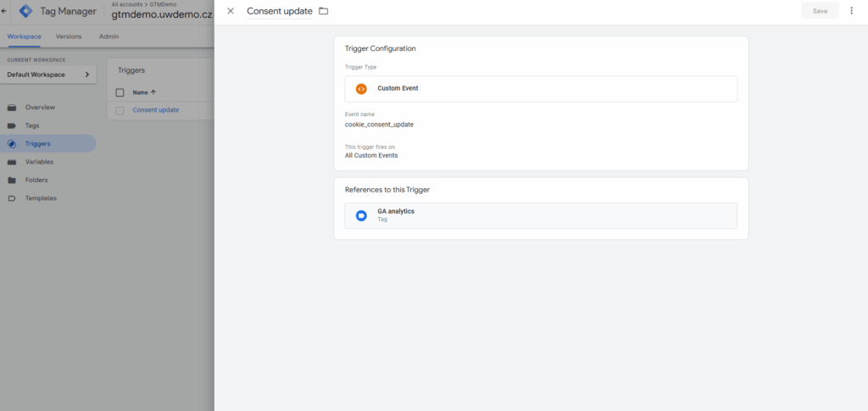Expand the Default Workspace selector

coord(48,75)
